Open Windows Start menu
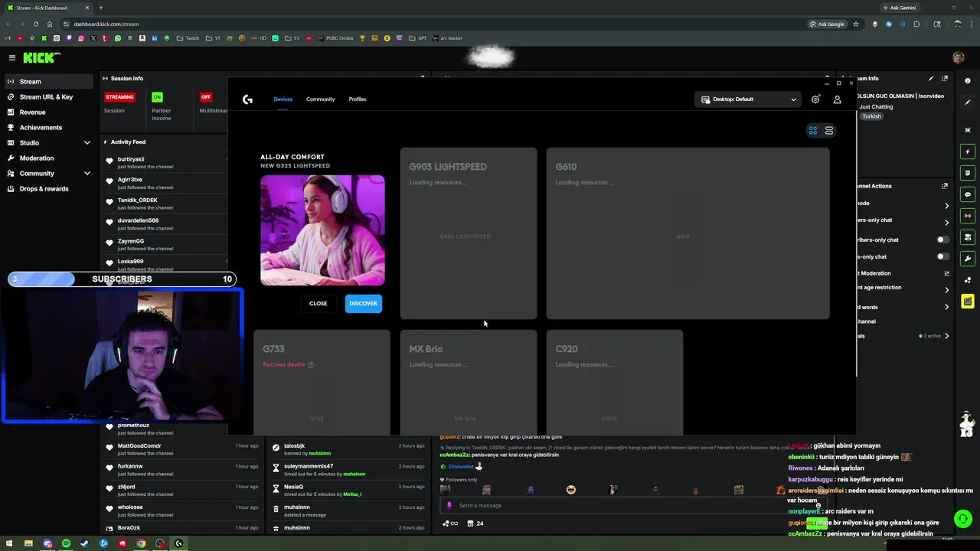 9,543
